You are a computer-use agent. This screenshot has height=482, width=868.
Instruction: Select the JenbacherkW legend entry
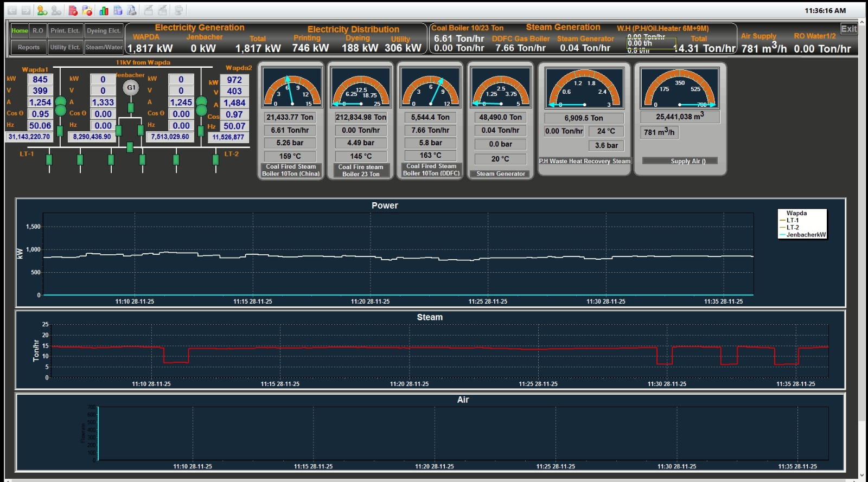click(x=802, y=235)
